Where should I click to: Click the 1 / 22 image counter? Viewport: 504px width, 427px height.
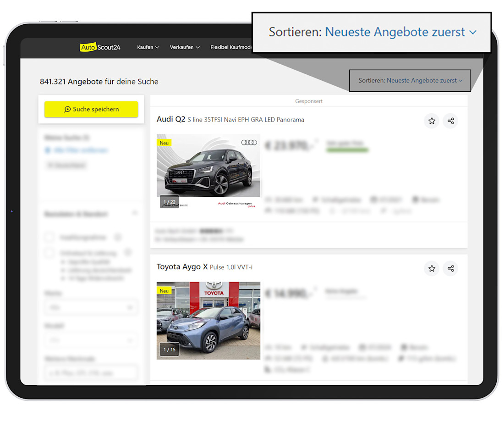point(170,202)
